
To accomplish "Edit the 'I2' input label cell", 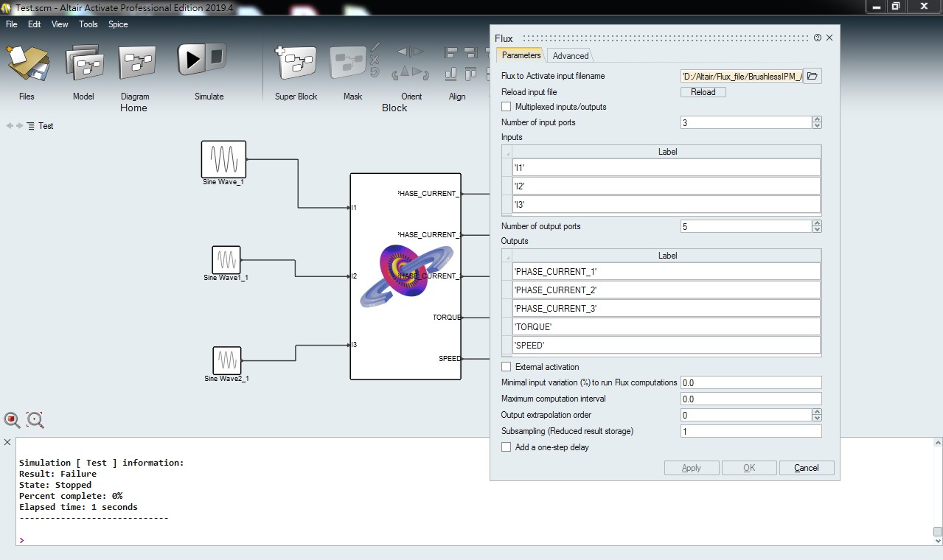I will click(x=667, y=186).
